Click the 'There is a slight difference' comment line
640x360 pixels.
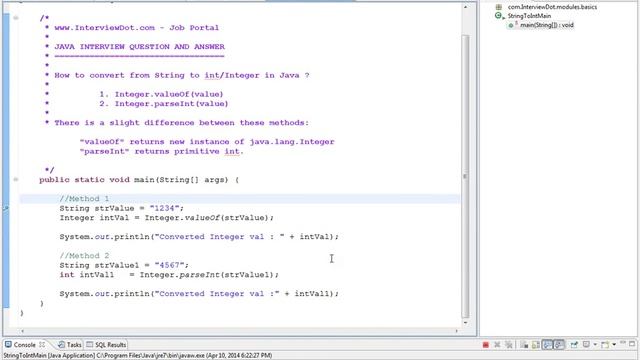pos(182,123)
